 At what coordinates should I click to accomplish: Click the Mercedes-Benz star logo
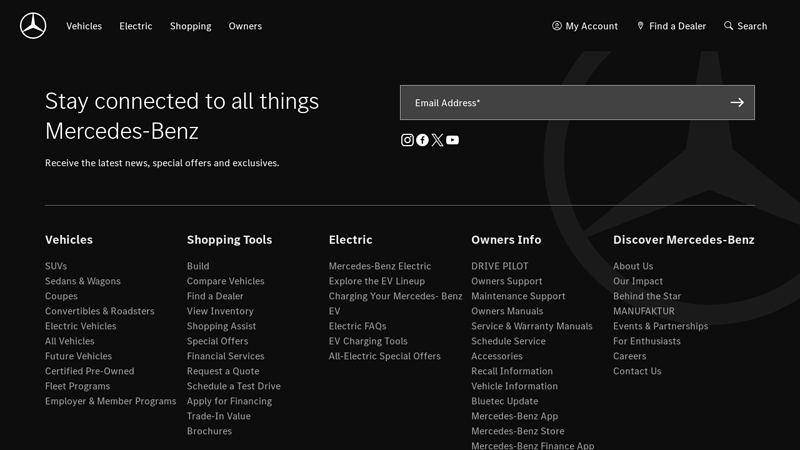click(33, 26)
